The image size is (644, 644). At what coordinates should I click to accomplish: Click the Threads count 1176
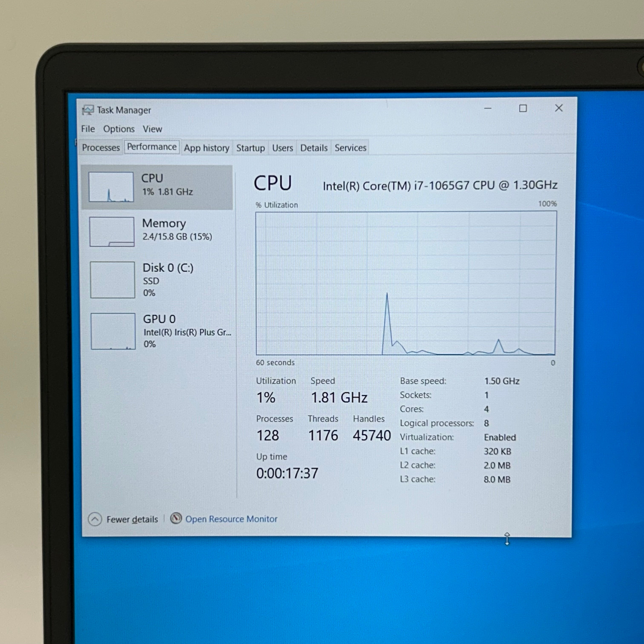(323, 435)
